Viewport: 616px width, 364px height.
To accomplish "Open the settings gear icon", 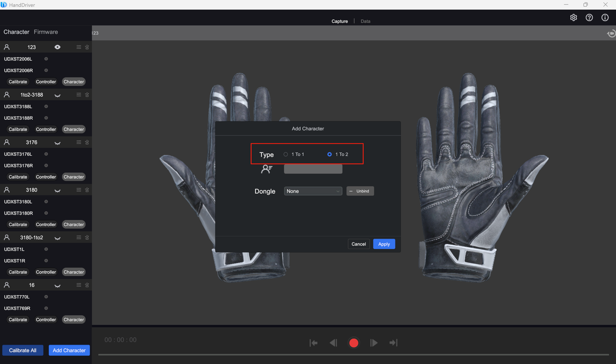I will coord(574,18).
